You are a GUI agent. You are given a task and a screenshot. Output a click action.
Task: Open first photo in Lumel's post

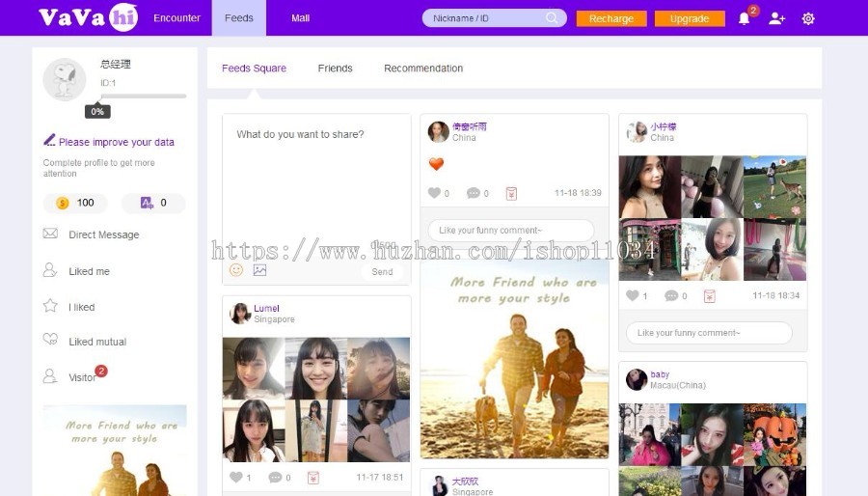(x=254, y=368)
